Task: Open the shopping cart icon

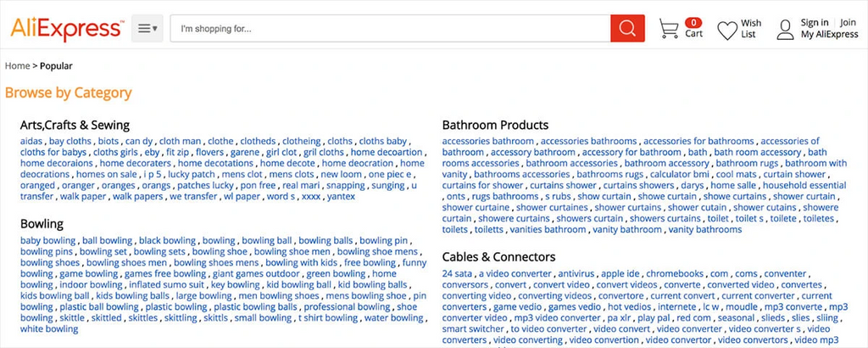Action: pos(670,30)
